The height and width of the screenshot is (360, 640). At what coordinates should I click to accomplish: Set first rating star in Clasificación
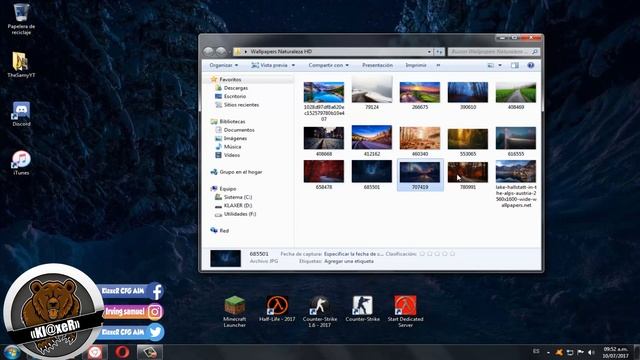422,254
